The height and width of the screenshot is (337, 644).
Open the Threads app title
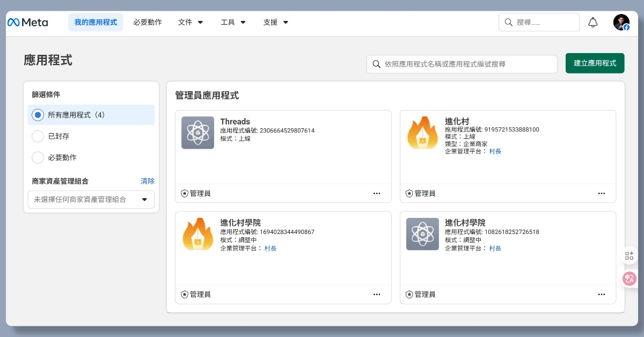235,122
